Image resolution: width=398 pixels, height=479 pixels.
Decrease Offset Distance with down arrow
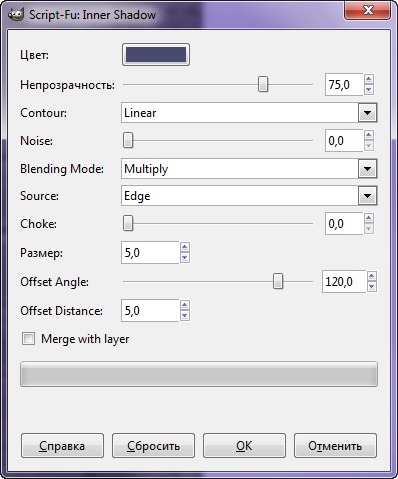(185, 315)
